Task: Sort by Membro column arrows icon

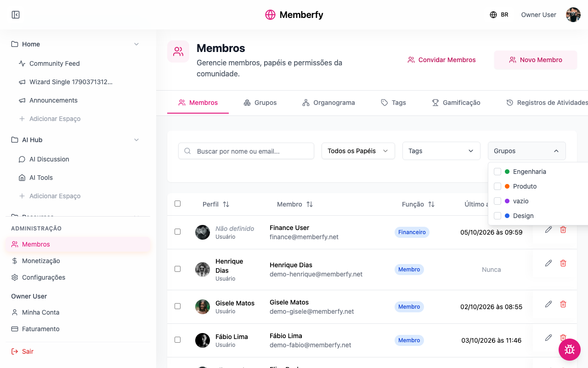Action: [310, 204]
